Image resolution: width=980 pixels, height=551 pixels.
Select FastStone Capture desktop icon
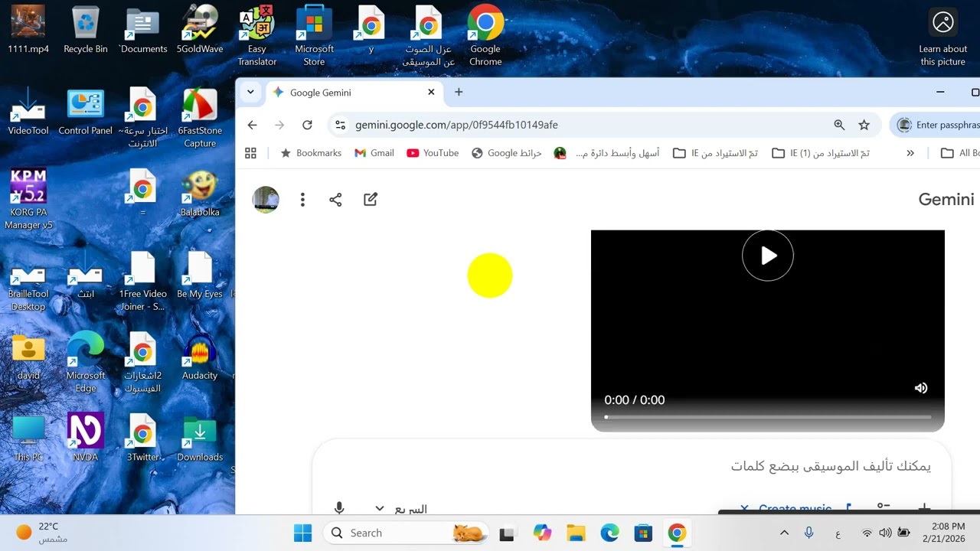point(200,119)
